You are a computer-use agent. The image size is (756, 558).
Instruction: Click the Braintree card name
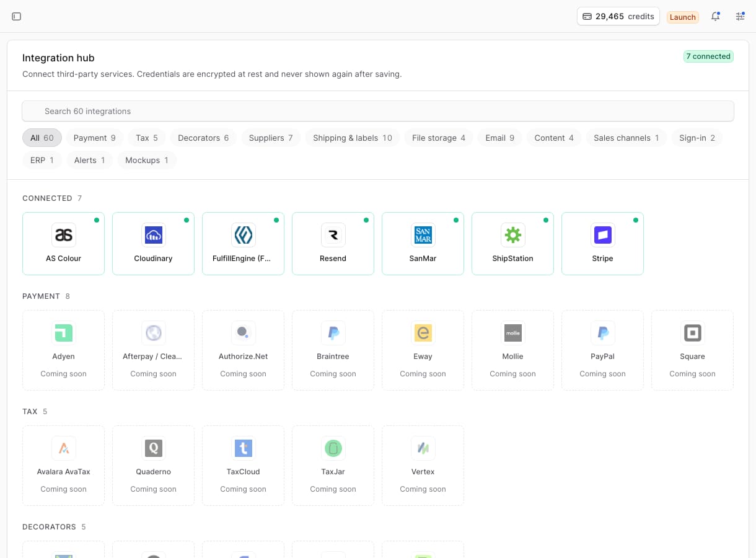pyautogui.click(x=333, y=356)
